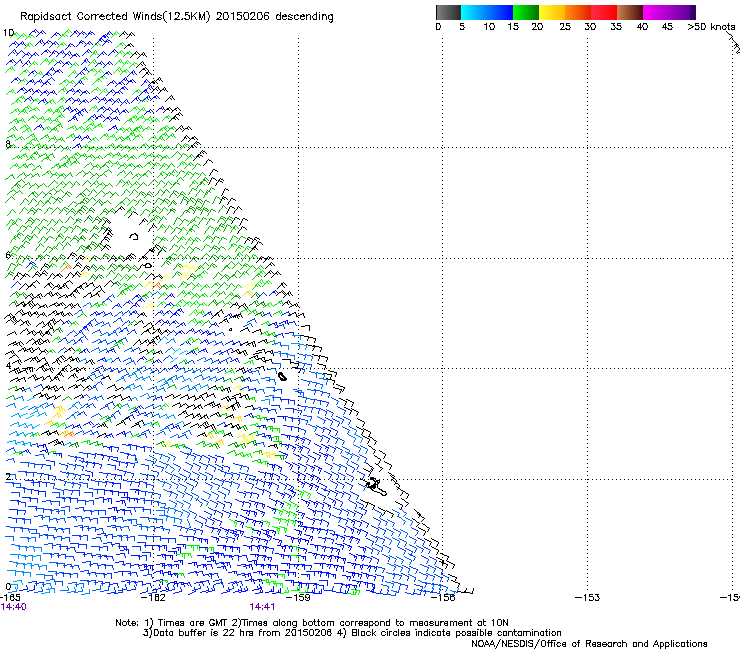The height and width of the screenshot is (650, 740).
Task: Click the longitude label '-159'
Action: (x=298, y=598)
